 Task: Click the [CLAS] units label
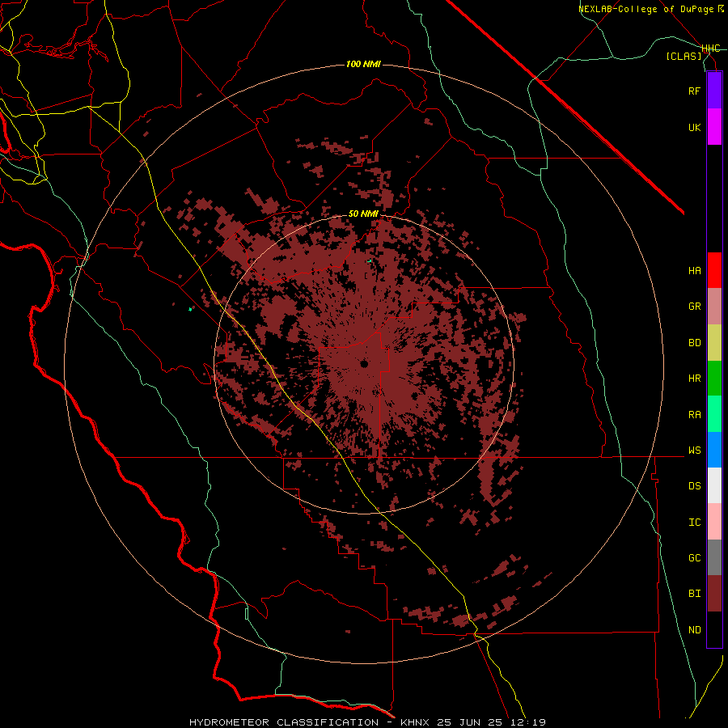684,57
